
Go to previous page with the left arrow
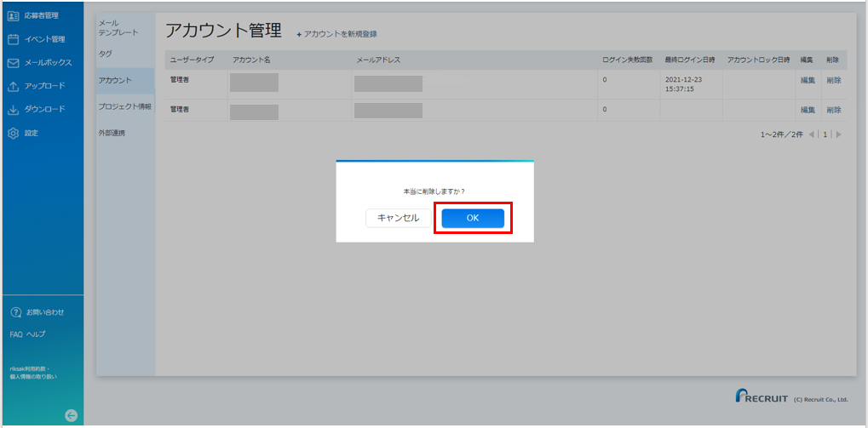[x=812, y=134]
